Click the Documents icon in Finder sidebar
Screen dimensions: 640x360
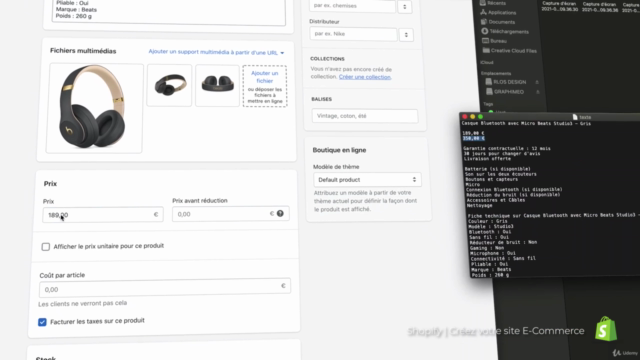[x=484, y=22]
